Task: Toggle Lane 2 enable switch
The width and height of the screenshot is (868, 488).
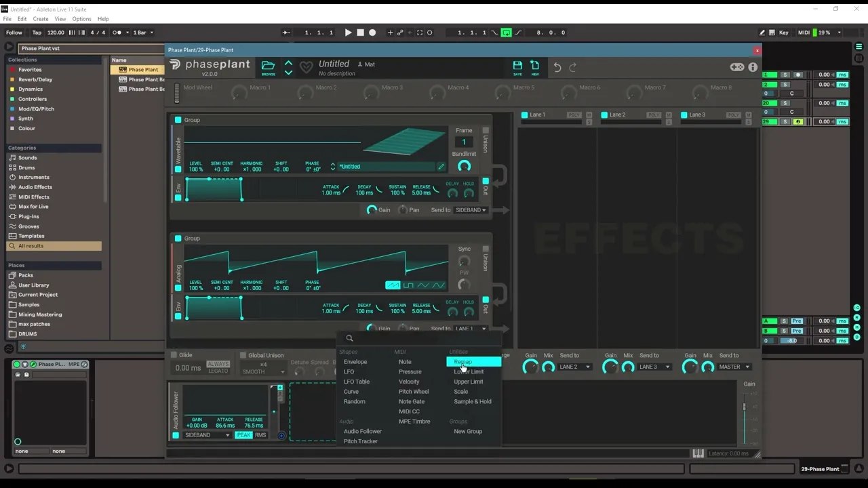Action: pyautogui.click(x=604, y=115)
